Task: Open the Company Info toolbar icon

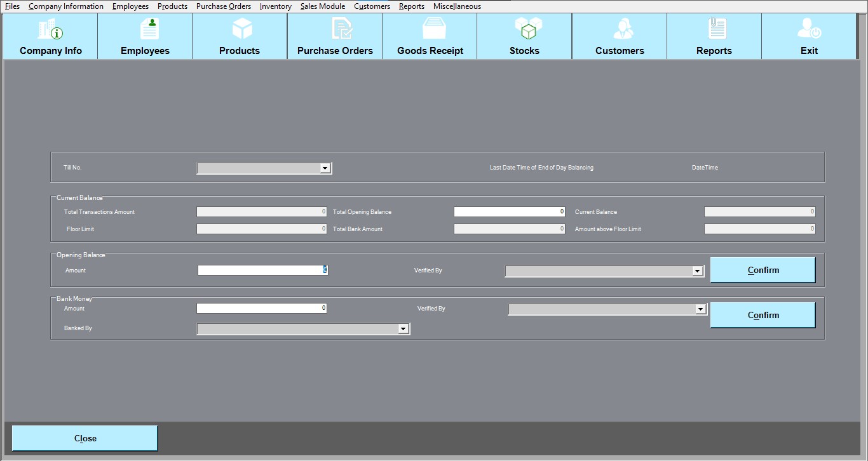Action: [51, 29]
